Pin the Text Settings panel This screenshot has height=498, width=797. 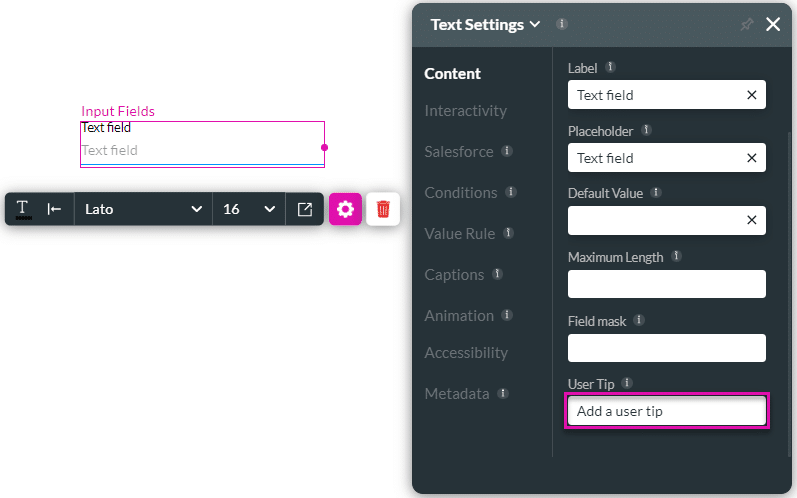coord(746,25)
